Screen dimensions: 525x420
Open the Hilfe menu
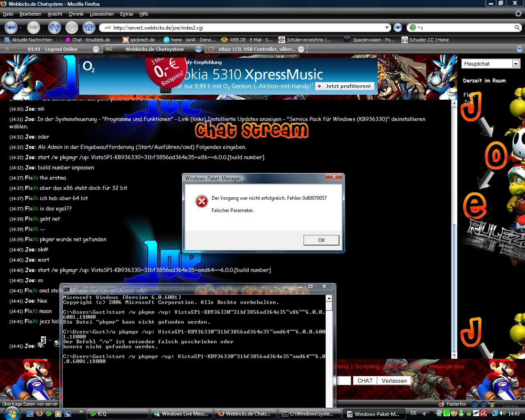pyautogui.click(x=144, y=14)
